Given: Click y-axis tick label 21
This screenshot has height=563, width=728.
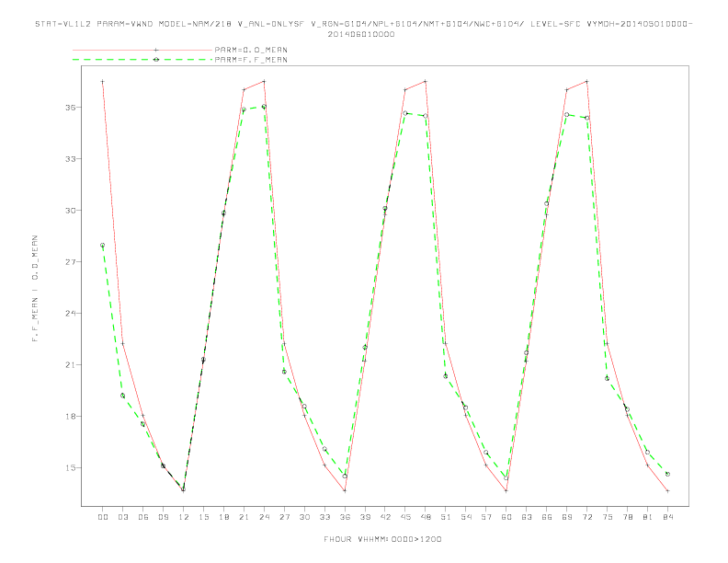Looking at the screenshot, I should pos(71,365).
